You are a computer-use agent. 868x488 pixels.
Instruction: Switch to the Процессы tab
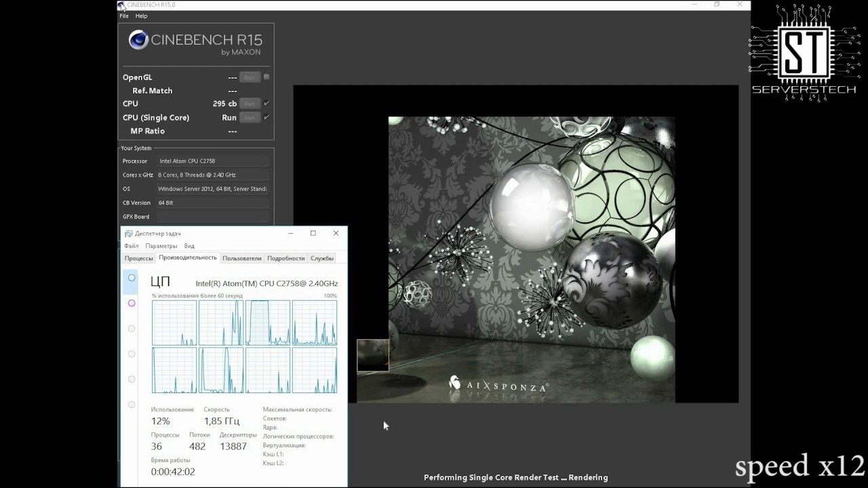pyautogui.click(x=138, y=258)
